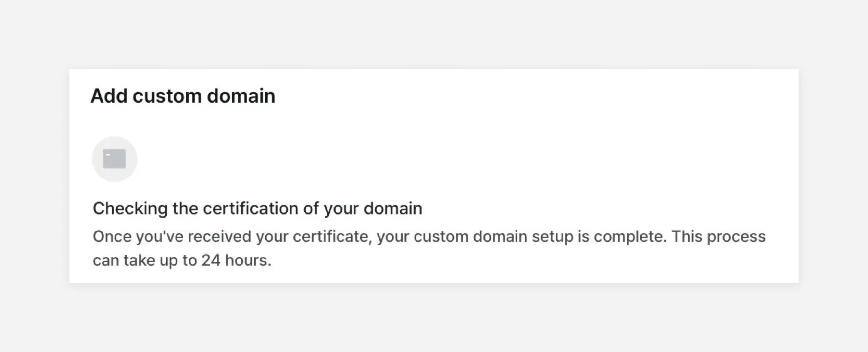Click the words "you've received" in description
The image size is (868, 352).
[x=194, y=237]
